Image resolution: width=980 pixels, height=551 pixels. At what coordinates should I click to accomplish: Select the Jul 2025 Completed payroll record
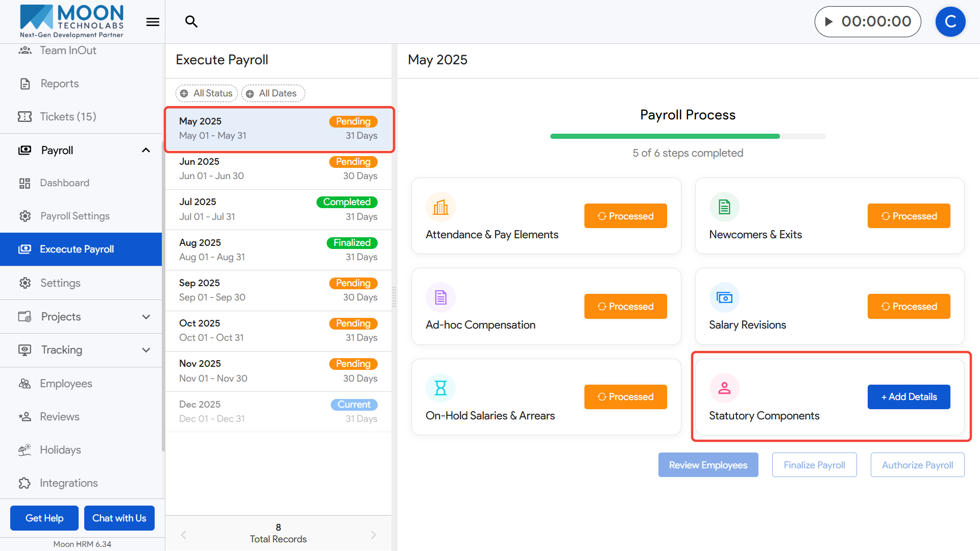pos(278,209)
